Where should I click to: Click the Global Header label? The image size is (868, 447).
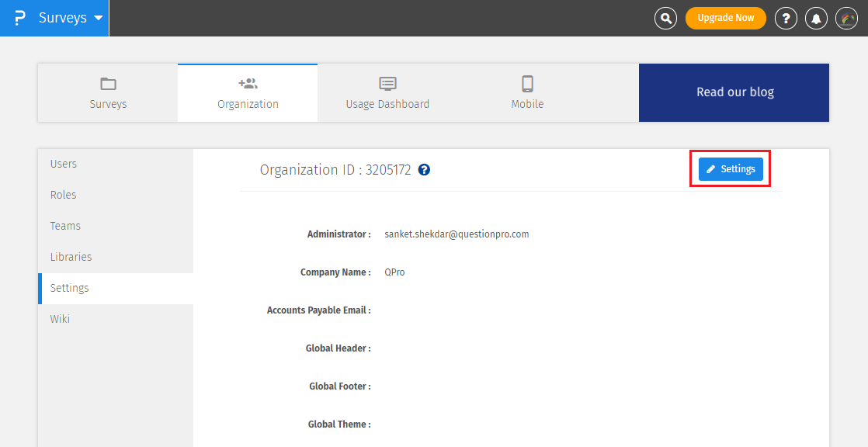(339, 348)
